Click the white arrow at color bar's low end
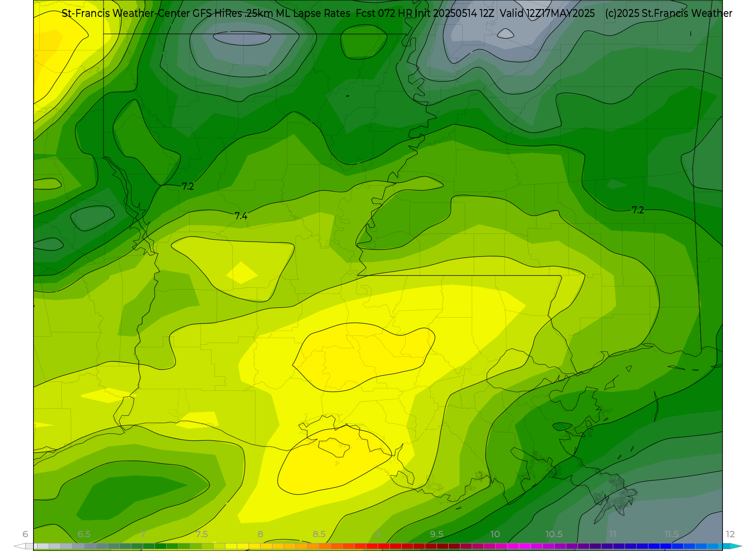The height and width of the screenshot is (551, 756). click(19, 546)
